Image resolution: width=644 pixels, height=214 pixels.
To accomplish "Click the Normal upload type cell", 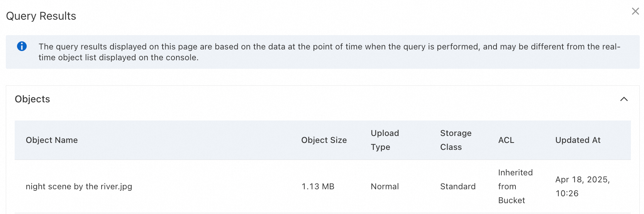I will [x=385, y=187].
